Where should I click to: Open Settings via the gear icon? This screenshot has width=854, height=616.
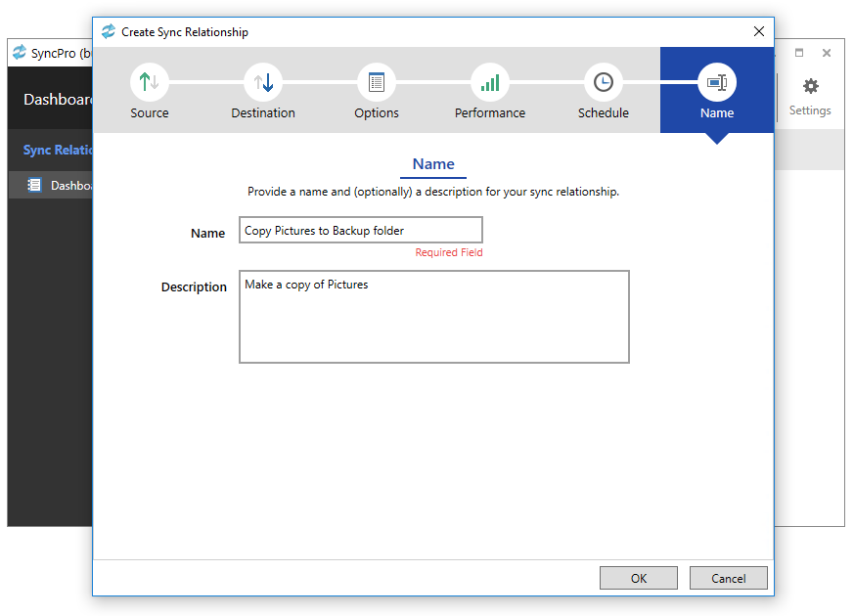click(x=810, y=87)
